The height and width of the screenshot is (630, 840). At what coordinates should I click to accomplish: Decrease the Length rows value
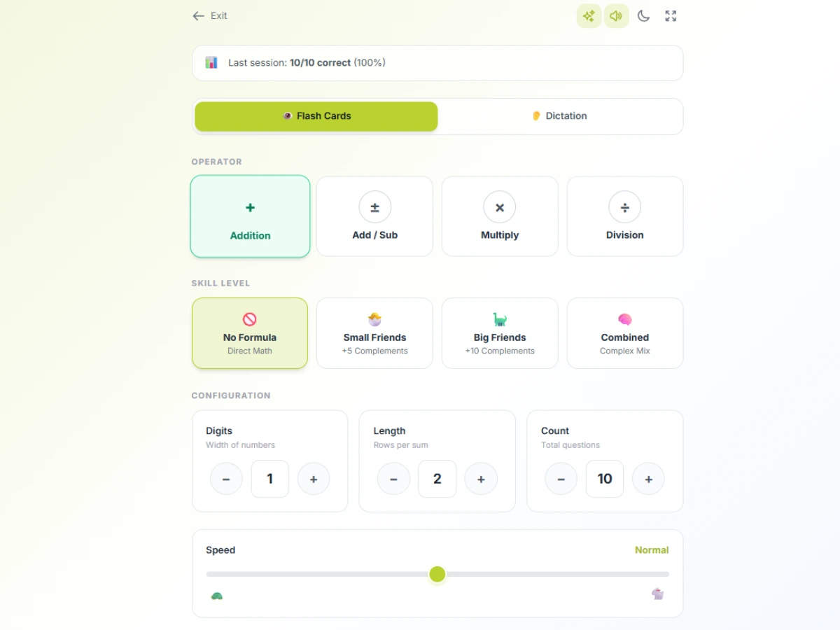coord(393,479)
